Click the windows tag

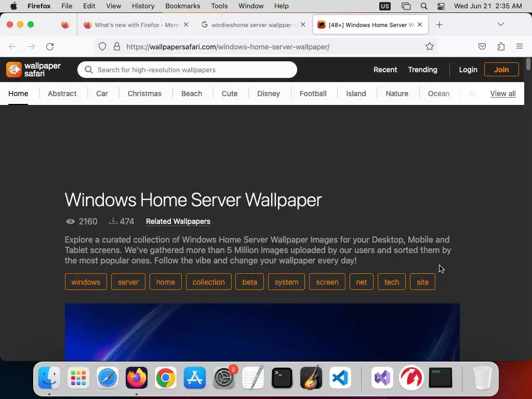(x=86, y=282)
